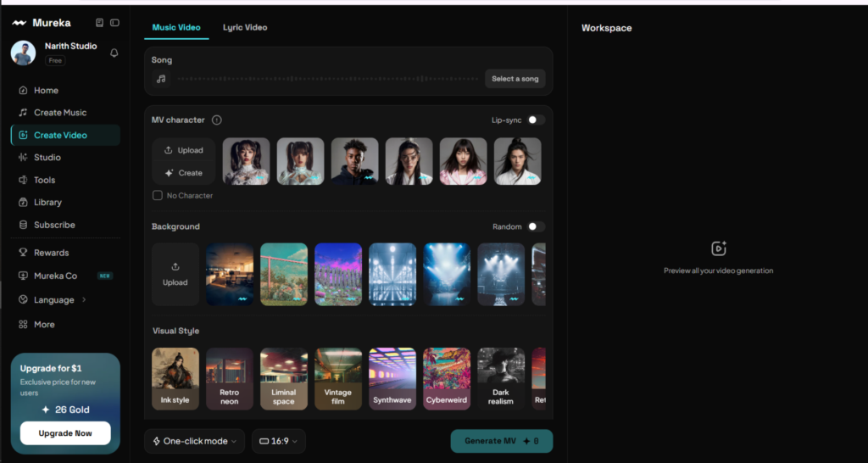Choose the Retro neon visual style
Viewport: 868px width, 463px height.
click(x=230, y=379)
